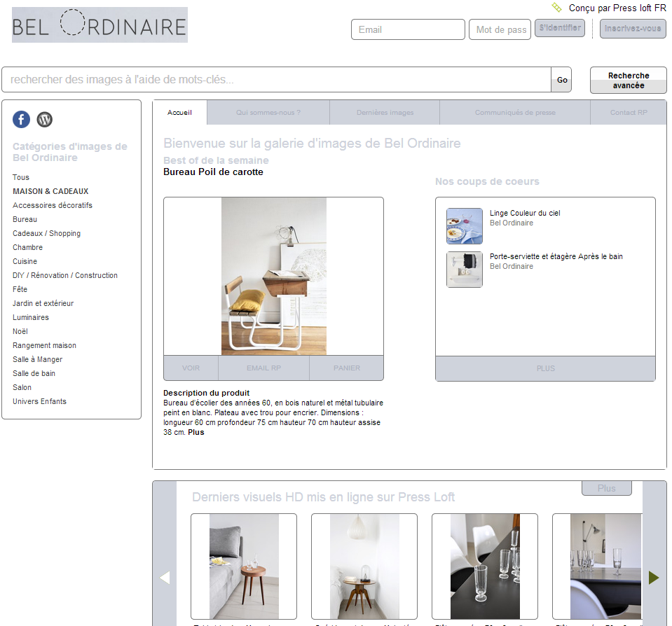Select the Jardin et extérieur category
The height and width of the screenshot is (626, 672).
[43, 304]
